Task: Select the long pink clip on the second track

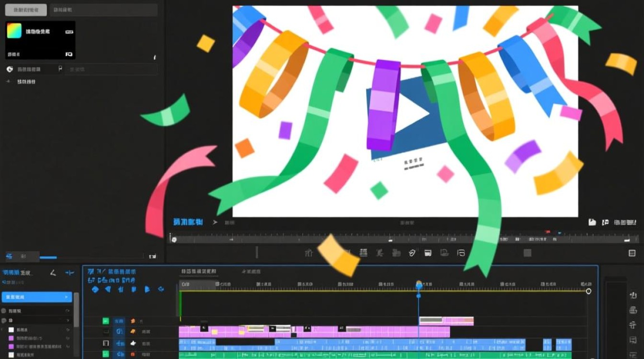Action: coord(314,331)
